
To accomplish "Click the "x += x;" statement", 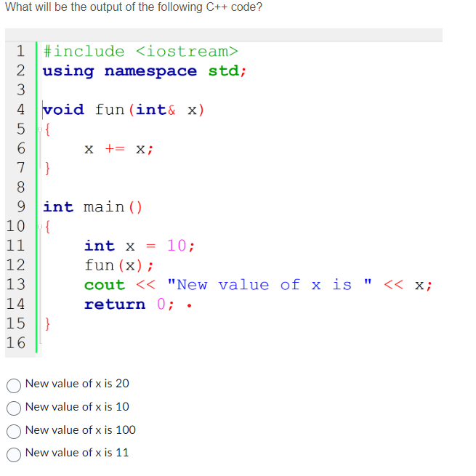I will coord(119,149).
